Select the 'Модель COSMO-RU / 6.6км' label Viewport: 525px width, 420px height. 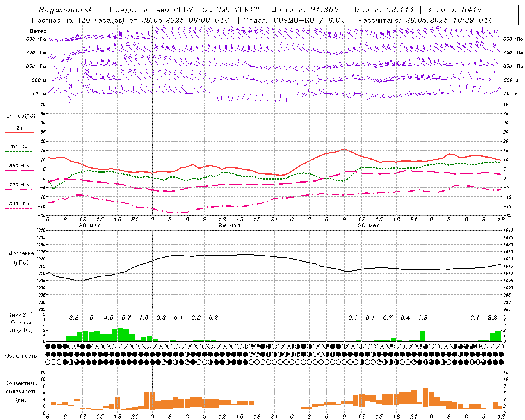[296, 20]
